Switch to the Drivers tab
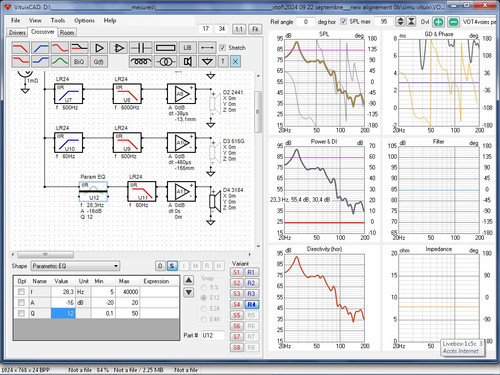The image size is (500, 375). pyautogui.click(x=17, y=32)
